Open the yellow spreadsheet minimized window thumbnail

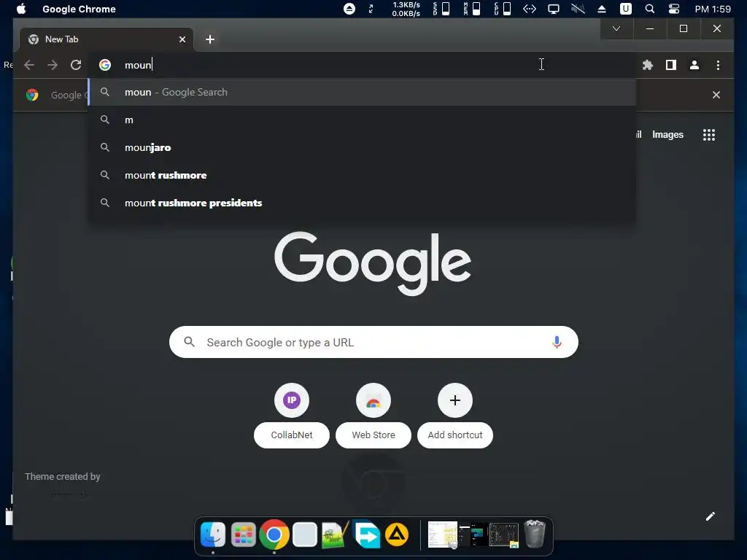(443, 534)
